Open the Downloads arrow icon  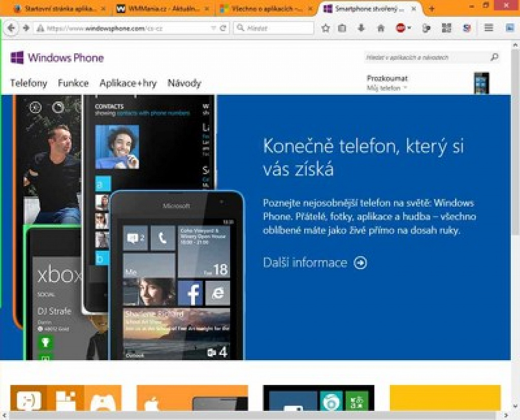[x=362, y=28]
